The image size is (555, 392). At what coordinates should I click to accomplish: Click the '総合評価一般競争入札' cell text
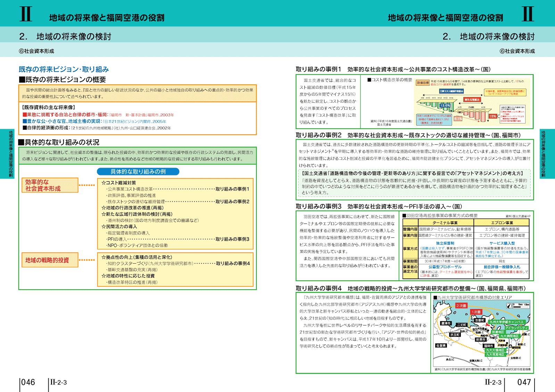point(502,267)
